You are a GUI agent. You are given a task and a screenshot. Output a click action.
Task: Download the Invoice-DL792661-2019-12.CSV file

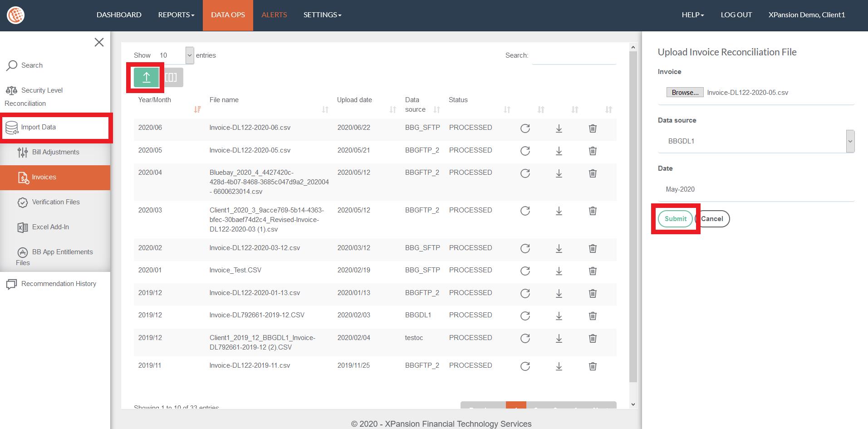tap(559, 316)
